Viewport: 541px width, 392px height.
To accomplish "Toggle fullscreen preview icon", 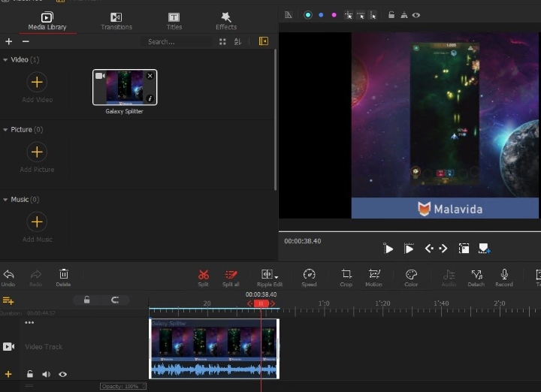I will coord(464,249).
